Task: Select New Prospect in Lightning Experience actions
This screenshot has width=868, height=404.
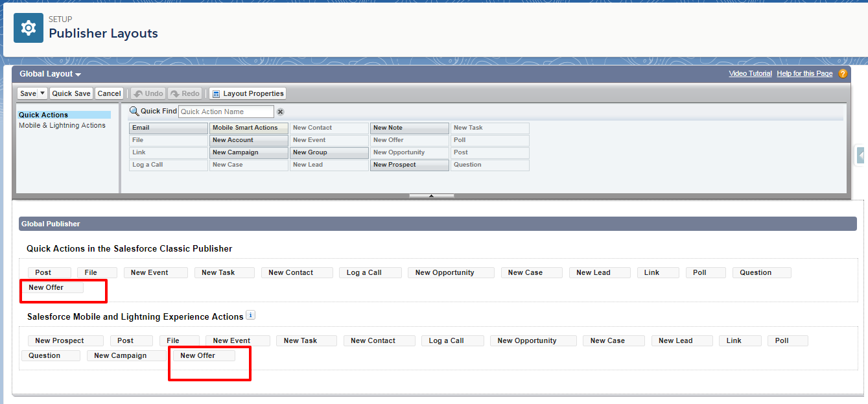Action: pos(65,340)
